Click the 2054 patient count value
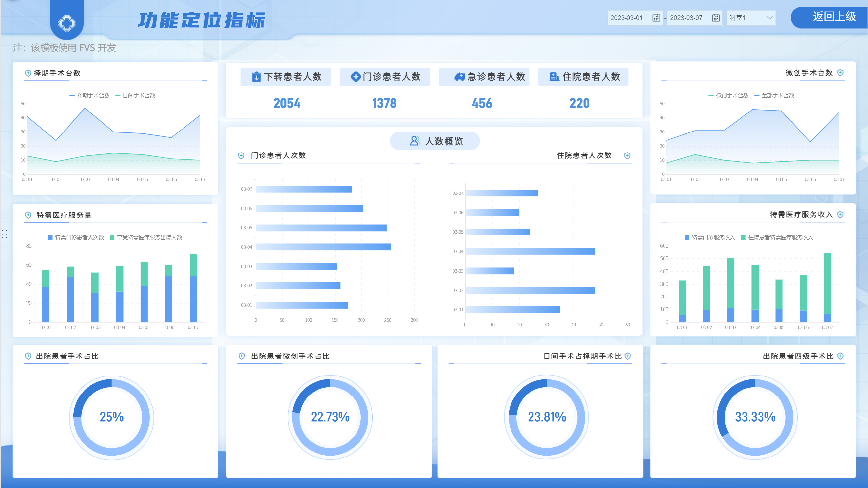 (x=287, y=103)
